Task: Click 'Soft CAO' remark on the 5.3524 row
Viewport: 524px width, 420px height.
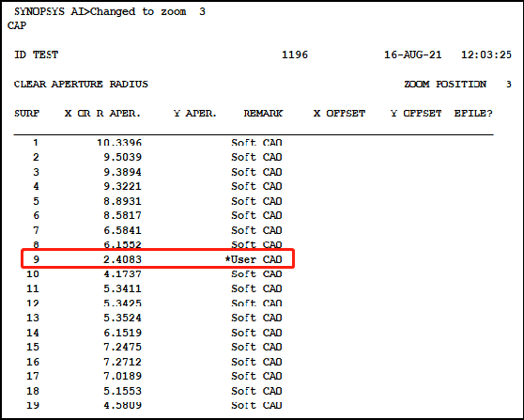Action: 256,318
